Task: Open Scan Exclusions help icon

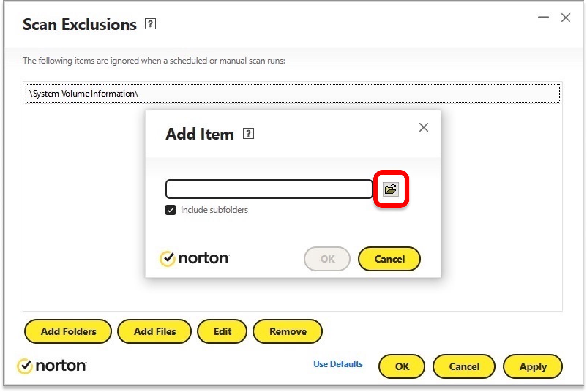Action: (150, 24)
